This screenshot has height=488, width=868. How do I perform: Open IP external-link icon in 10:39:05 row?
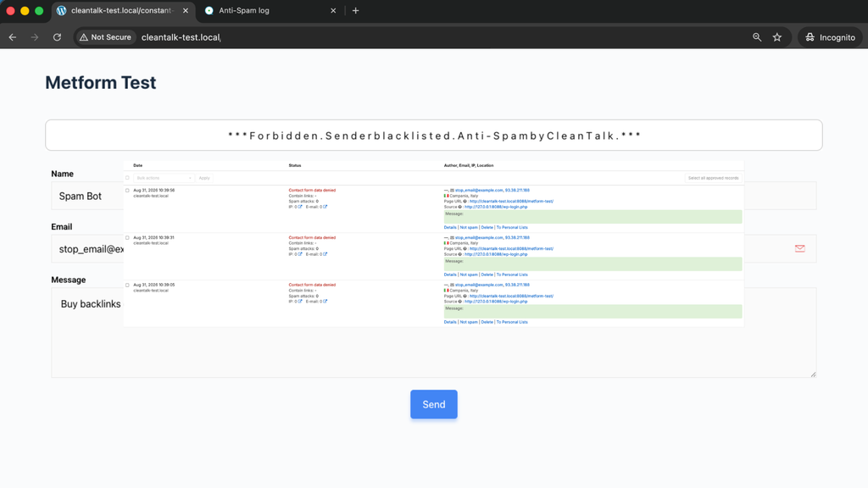pyautogui.click(x=300, y=302)
